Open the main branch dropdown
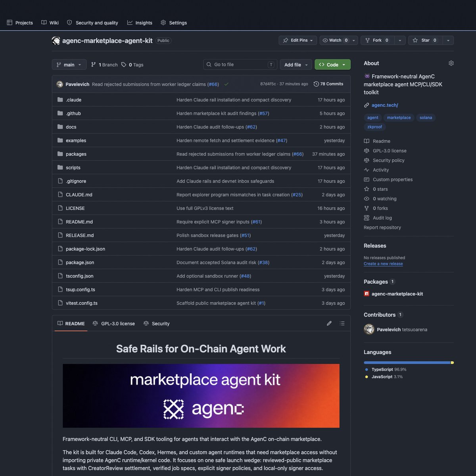Image resolution: width=476 pixels, height=476 pixels. click(x=69, y=65)
